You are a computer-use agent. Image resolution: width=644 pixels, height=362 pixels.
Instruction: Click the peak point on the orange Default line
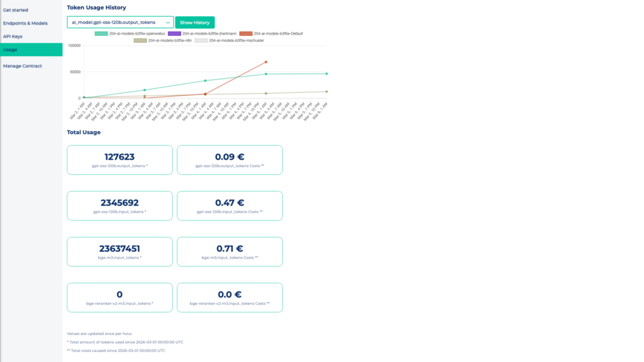[x=266, y=62]
